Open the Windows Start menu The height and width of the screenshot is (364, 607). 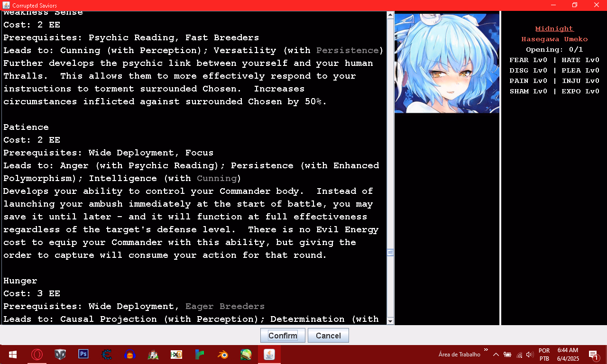(x=13, y=355)
